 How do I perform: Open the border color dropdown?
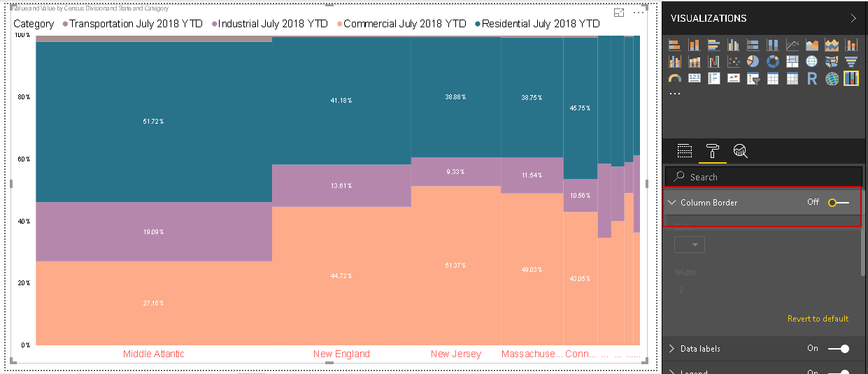(690, 245)
